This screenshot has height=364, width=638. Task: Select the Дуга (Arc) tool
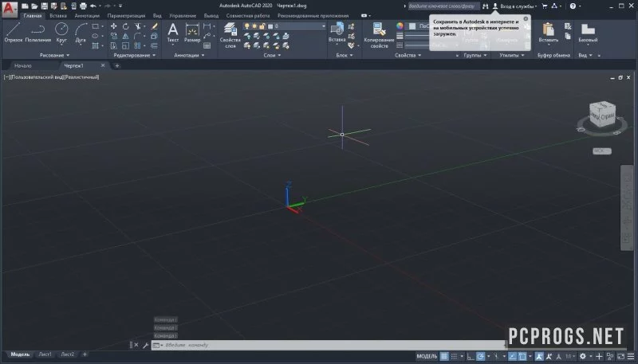81,33
